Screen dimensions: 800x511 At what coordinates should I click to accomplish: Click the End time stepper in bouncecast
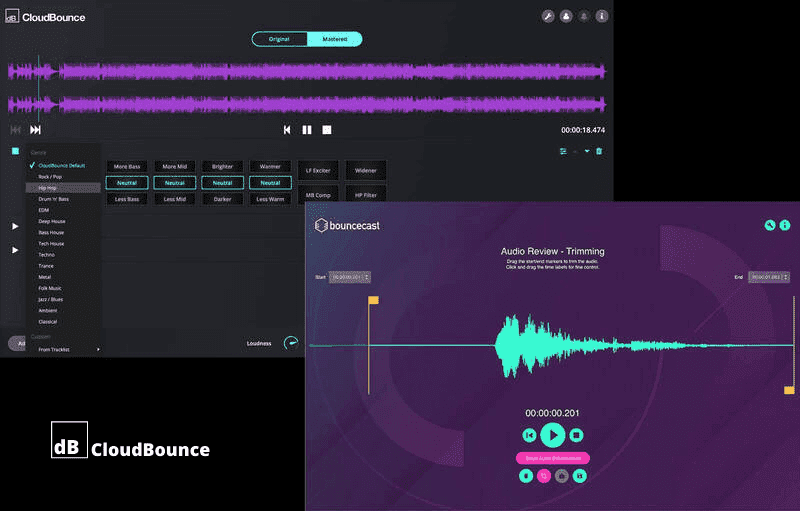point(786,277)
